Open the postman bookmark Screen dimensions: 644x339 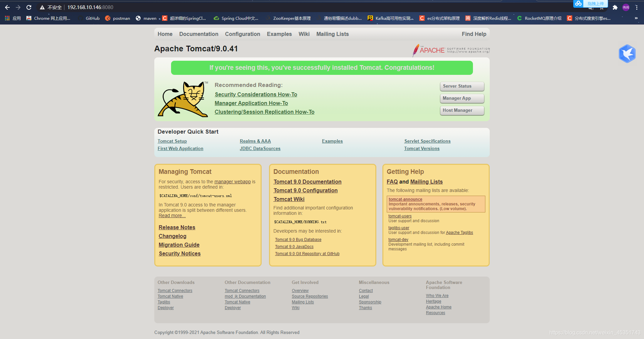tap(118, 18)
